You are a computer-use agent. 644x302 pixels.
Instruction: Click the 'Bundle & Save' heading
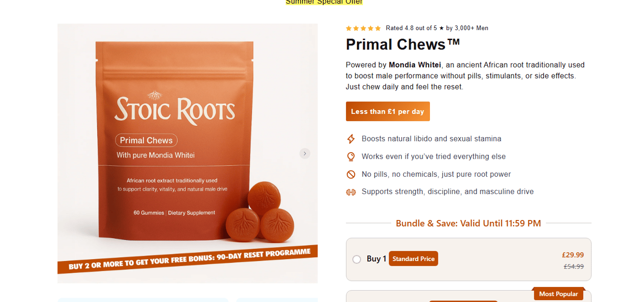[468, 223]
